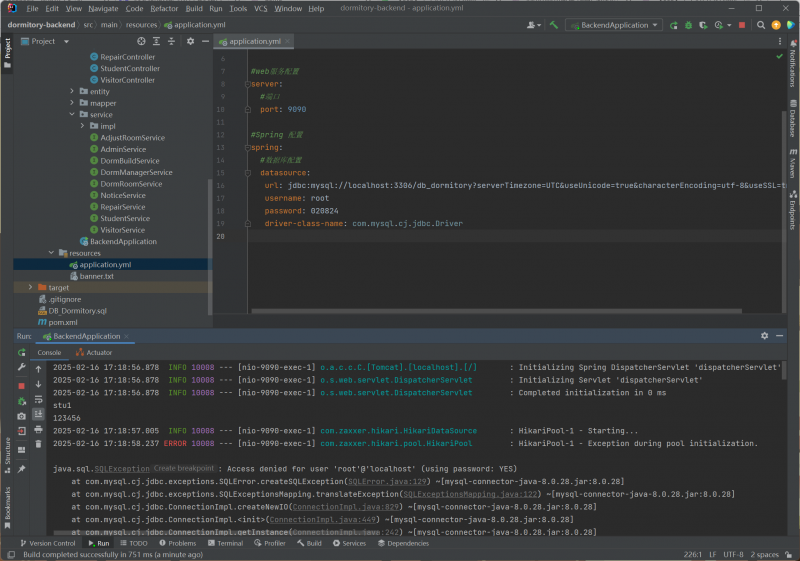Viewport: 800px width, 561px height.
Task: Click 2 spaces indent setting in status bar
Action: coord(764,554)
